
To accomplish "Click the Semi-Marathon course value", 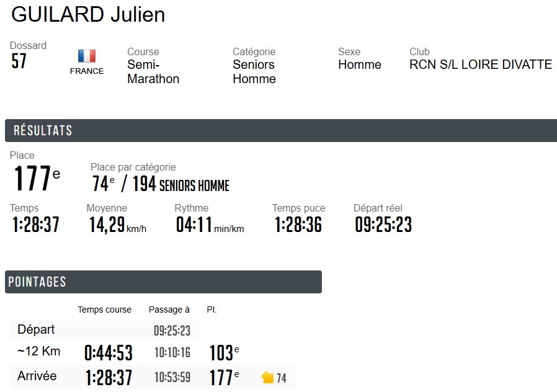I will point(153,71).
